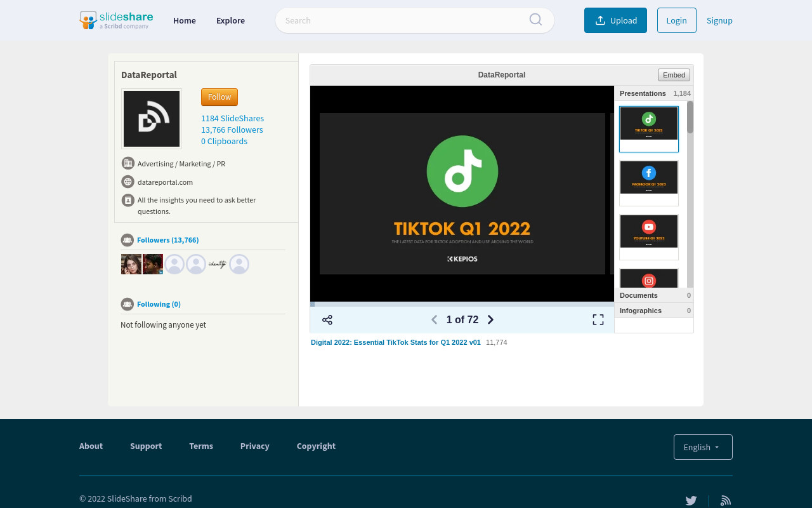Open the Support footer link
This screenshot has height=508, width=812.
coord(146,446)
